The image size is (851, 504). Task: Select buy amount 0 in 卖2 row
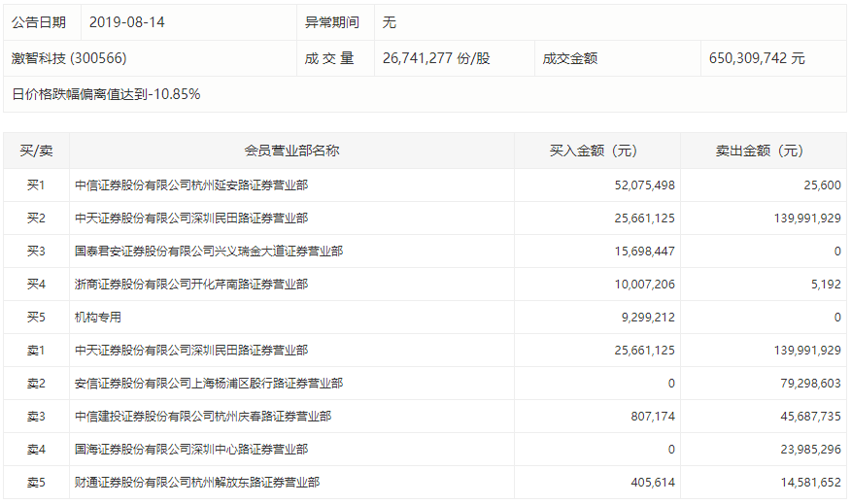tap(671, 384)
